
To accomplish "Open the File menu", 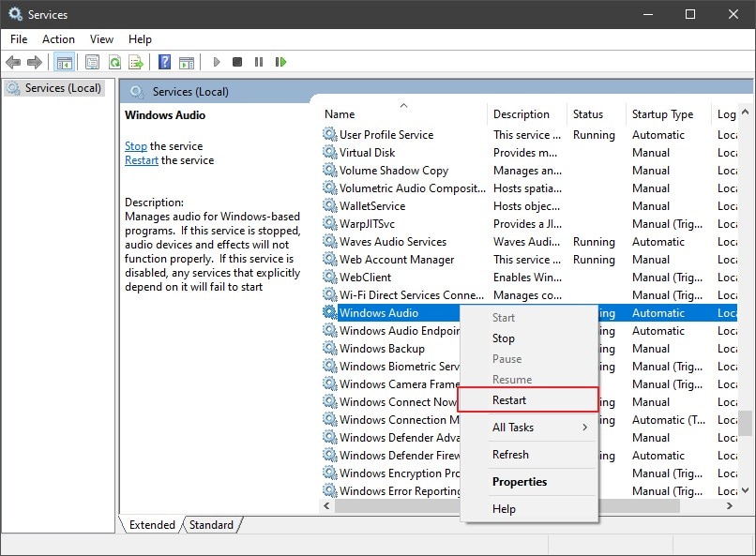I will (19, 39).
